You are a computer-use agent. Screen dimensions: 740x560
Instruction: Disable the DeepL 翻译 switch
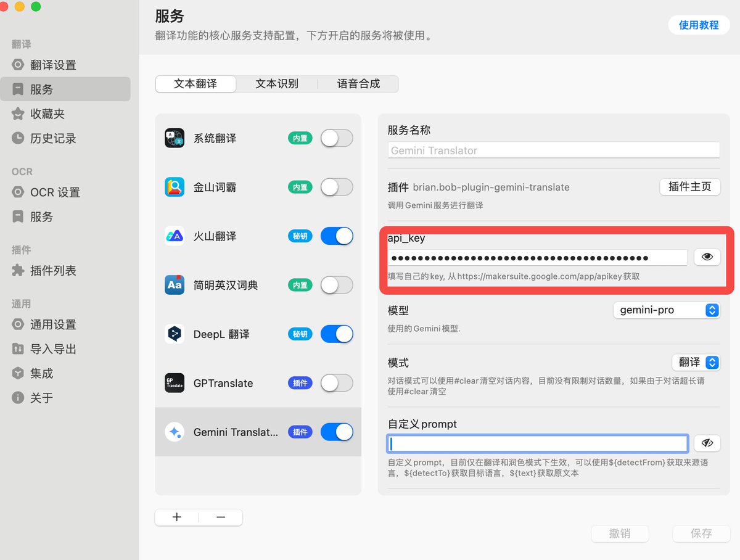coord(337,334)
